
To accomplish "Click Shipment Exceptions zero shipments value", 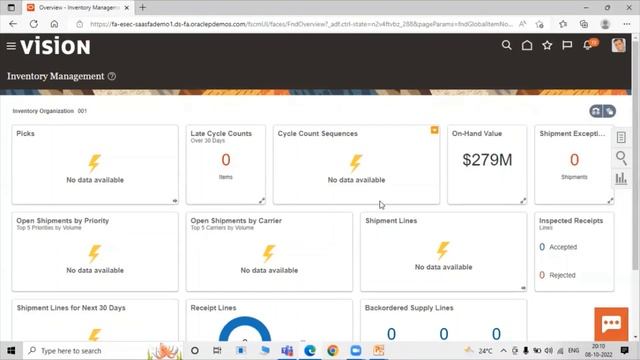I will [574, 160].
